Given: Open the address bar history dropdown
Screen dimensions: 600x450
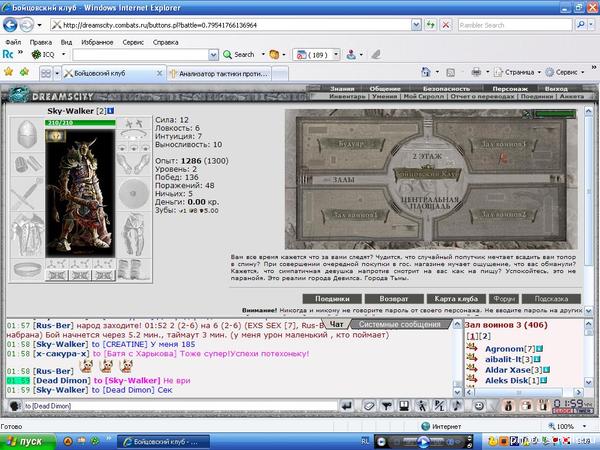Looking at the screenshot, I should click(416, 25).
